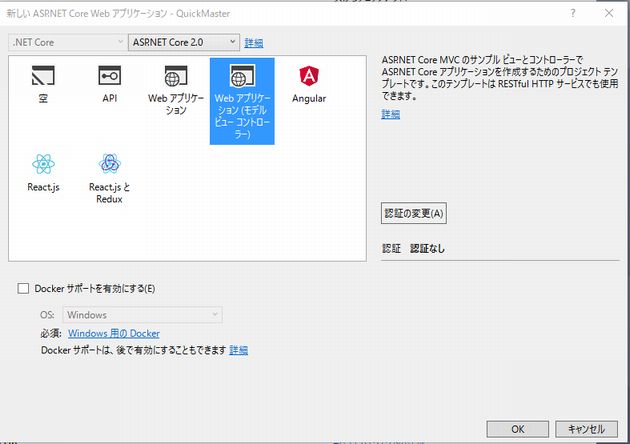Confirm with the OK button

518,429
